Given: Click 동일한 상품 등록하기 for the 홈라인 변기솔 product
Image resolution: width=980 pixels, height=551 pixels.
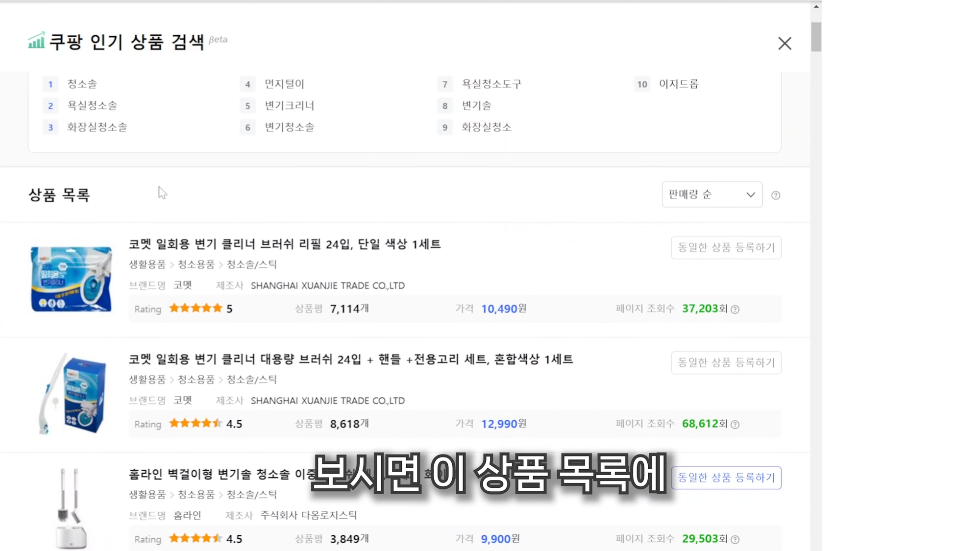Looking at the screenshot, I should 726,478.
